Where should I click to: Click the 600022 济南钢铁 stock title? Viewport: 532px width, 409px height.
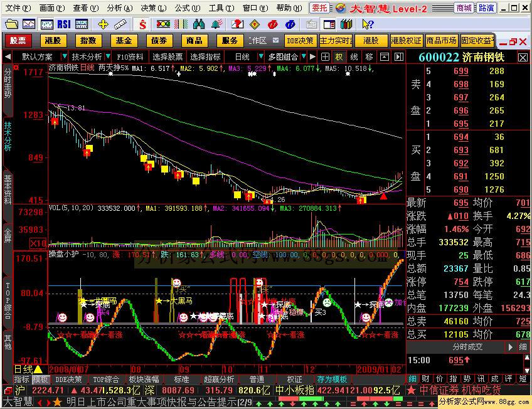pyautogui.click(x=462, y=57)
